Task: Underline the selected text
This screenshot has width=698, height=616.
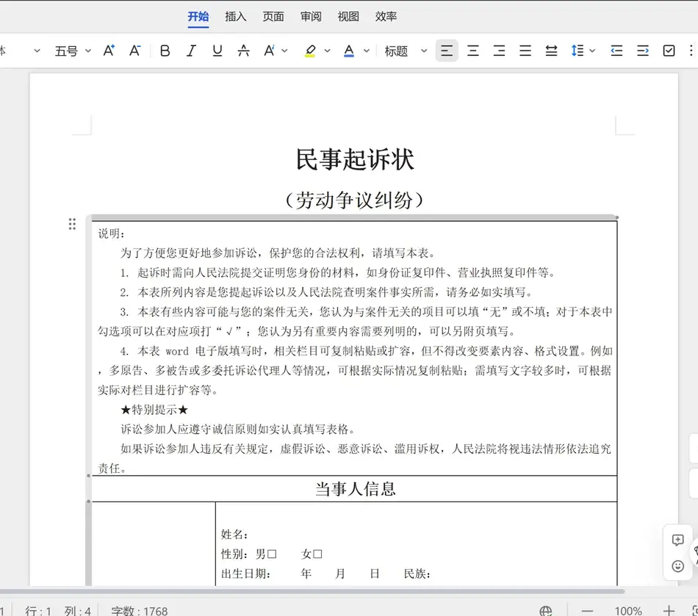Action: tap(217, 51)
